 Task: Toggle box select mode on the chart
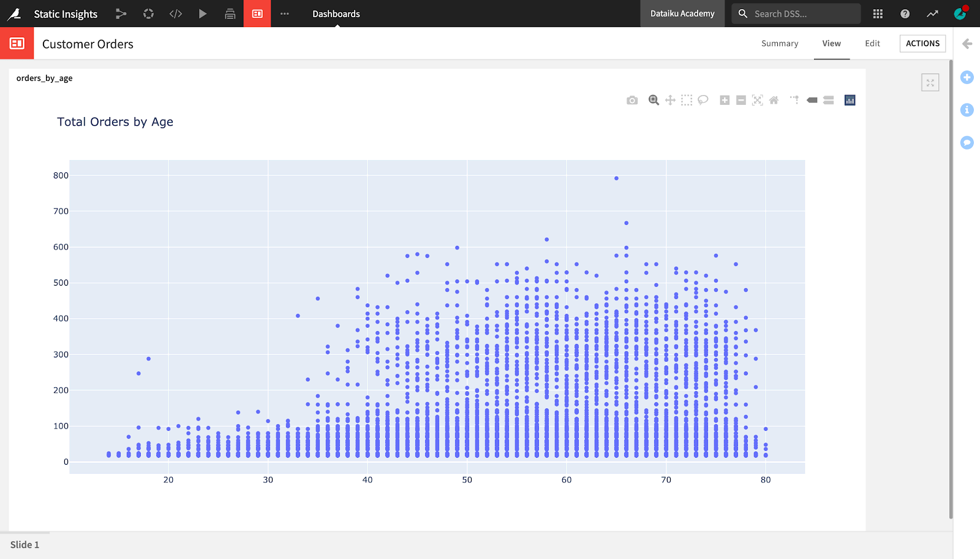(x=687, y=99)
